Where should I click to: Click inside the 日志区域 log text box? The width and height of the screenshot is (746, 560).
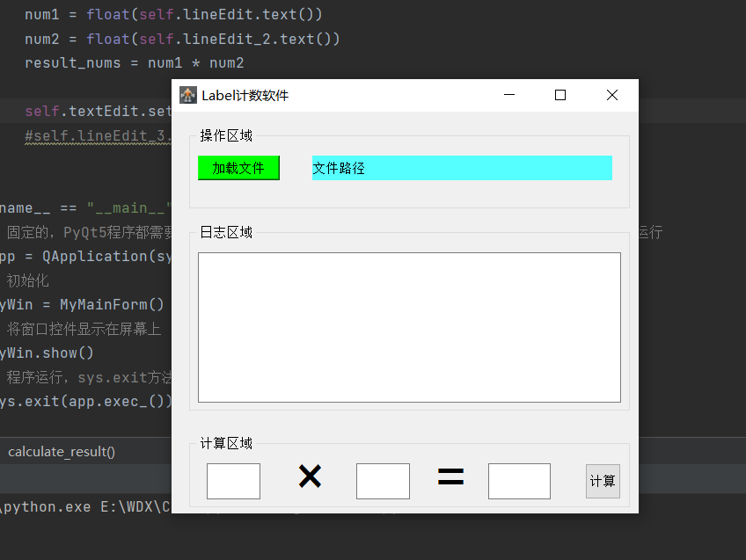coord(409,327)
